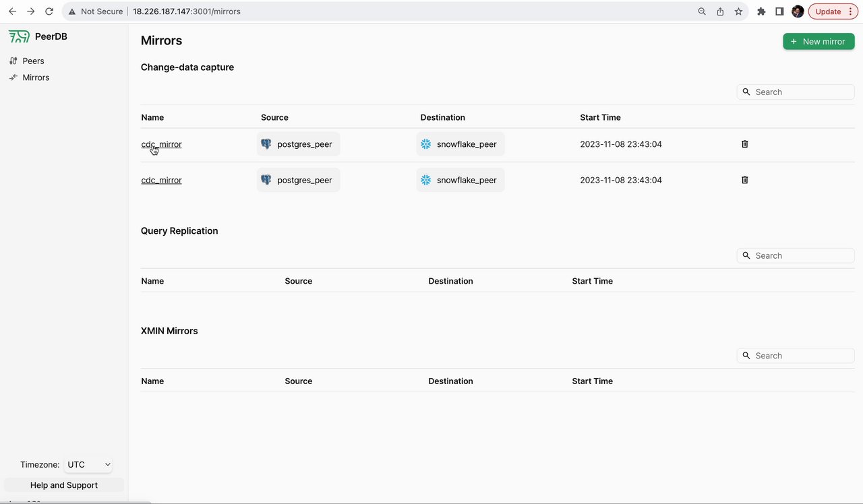Open the first cdc_mirror link
The height and width of the screenshot is (504, 863).
click(161, 144)
